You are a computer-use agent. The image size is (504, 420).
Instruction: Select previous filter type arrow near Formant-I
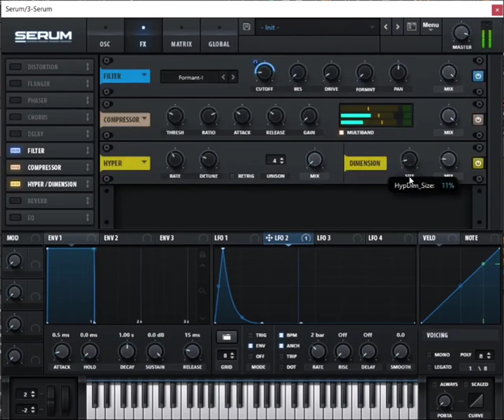[224, 77]
